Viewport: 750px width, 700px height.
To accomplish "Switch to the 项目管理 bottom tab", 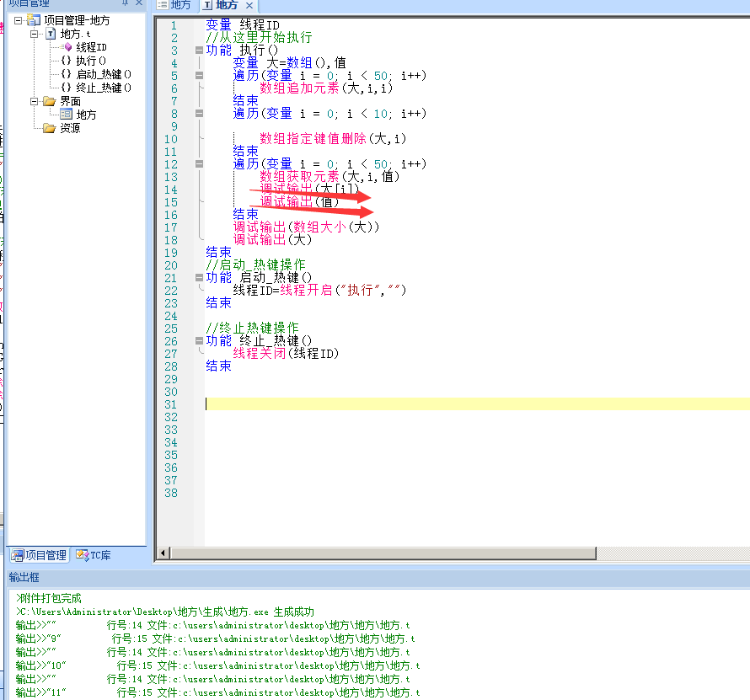I will (40, 555).
